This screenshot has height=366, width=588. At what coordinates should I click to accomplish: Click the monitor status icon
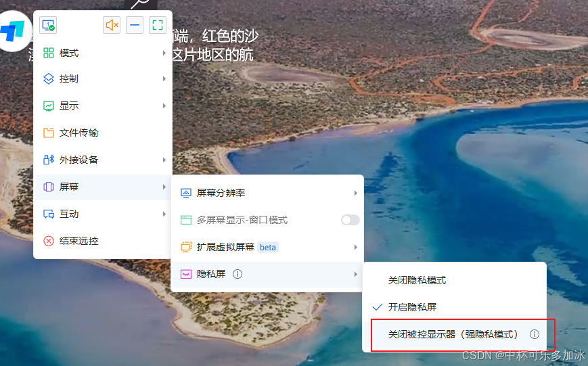[48, 25]
